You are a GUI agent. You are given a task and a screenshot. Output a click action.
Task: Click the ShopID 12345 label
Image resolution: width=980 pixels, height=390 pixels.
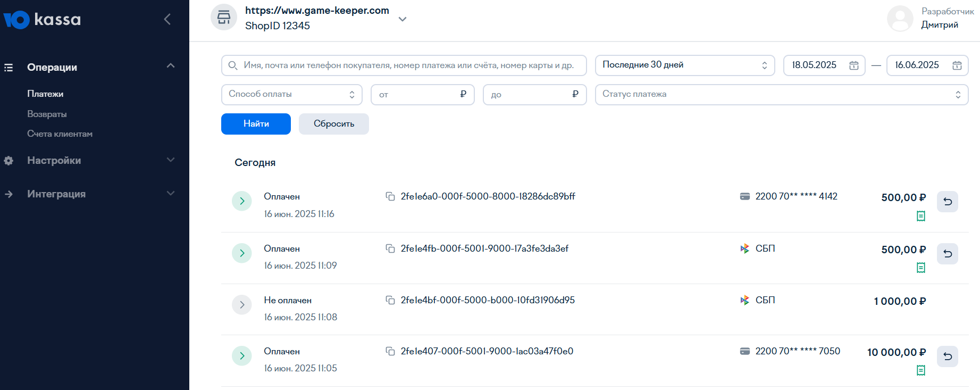click(278, 26)
